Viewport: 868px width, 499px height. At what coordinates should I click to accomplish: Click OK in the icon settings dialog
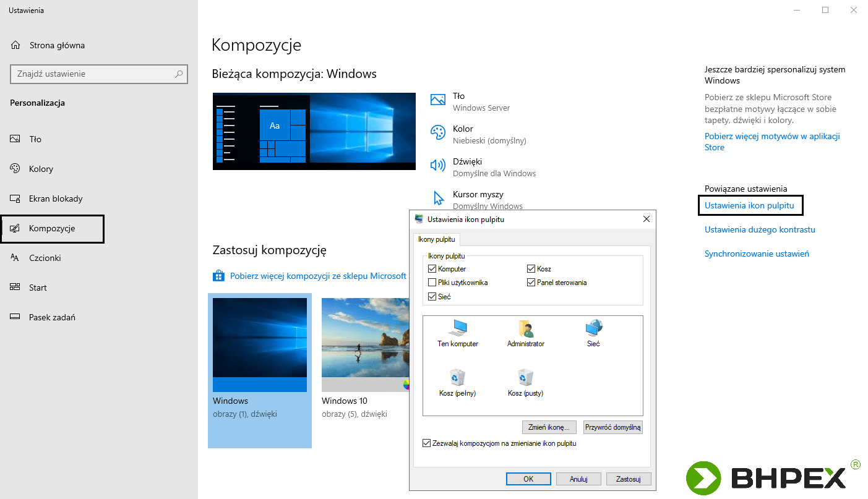pyautogui.click(x=528, y=479)
